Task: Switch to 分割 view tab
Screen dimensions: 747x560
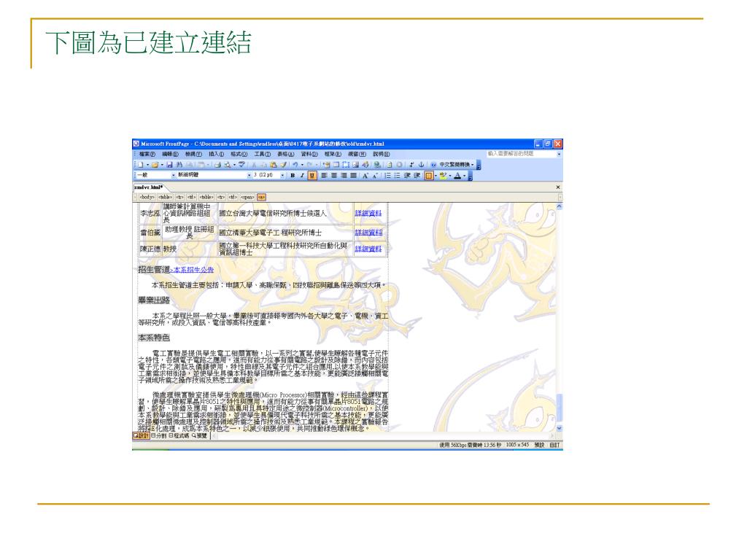Action: (159, 436)
